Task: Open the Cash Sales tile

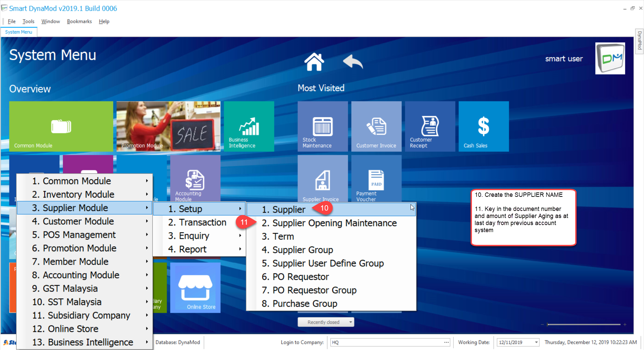Action: coord(484,126)
